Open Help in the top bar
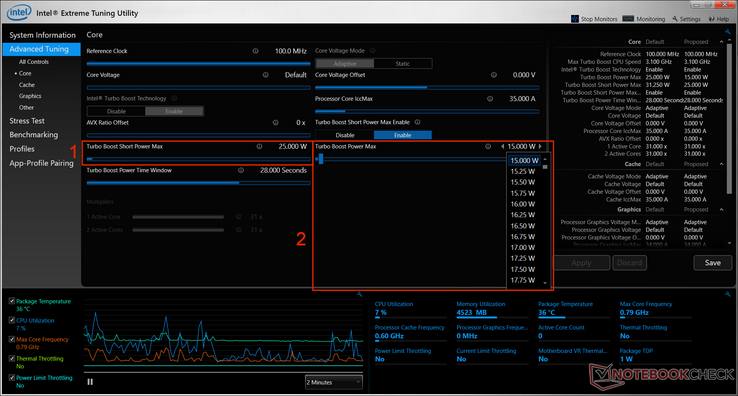The height and width of the screenshot is (396, 738). coord(719,19)
